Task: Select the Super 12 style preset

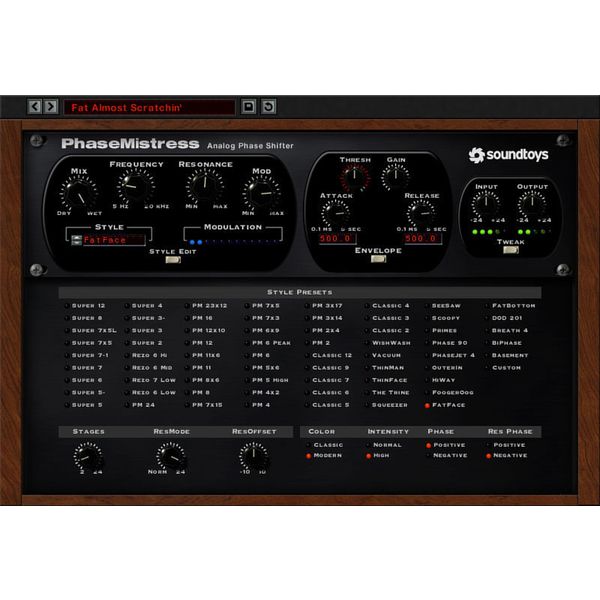Action: click(85, 306)
